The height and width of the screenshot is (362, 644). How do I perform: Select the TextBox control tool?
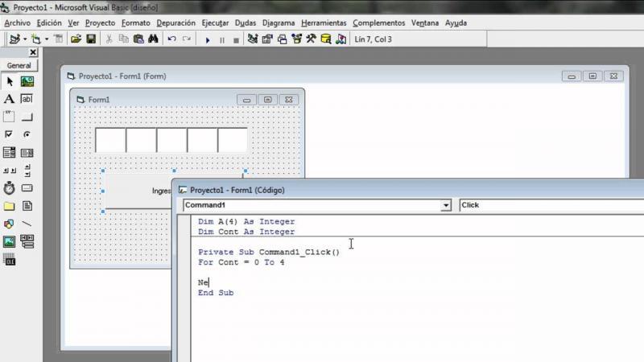pyautogui.click(x=27, y=99)
